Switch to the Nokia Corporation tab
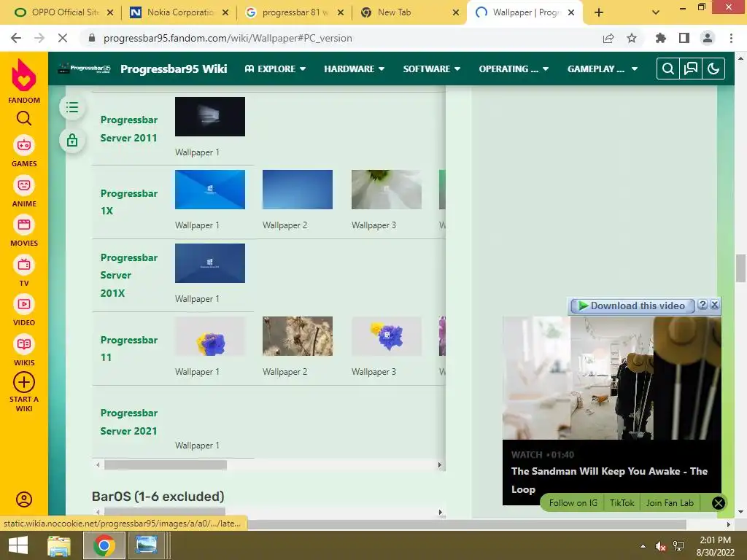 coord(179,12)
